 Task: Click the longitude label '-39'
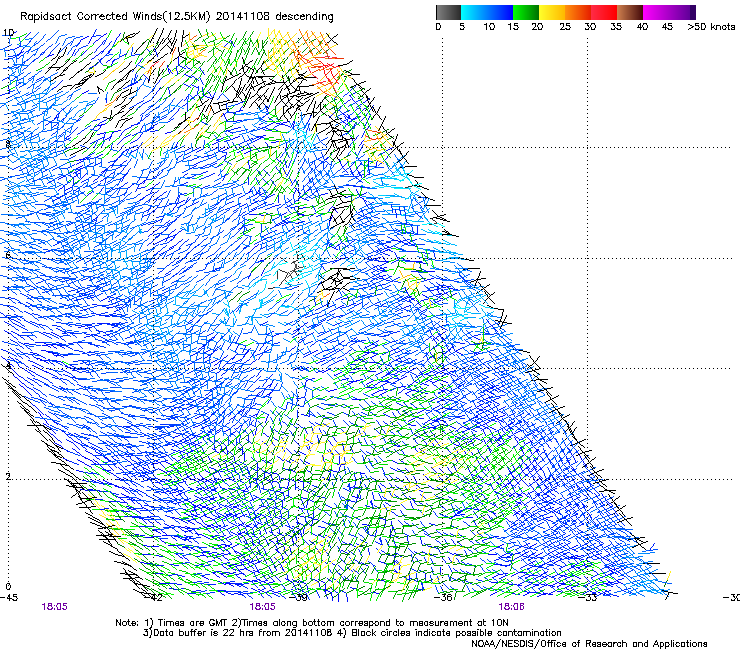[299, 598]
